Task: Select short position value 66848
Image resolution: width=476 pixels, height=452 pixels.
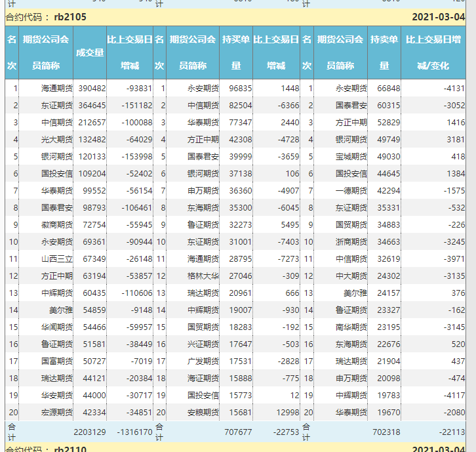Action: click(x=389, y=89)
